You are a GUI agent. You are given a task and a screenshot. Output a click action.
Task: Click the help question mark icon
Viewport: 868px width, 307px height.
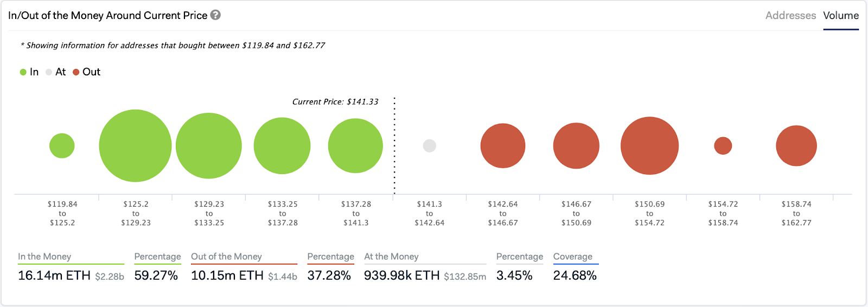pos(215,15)
